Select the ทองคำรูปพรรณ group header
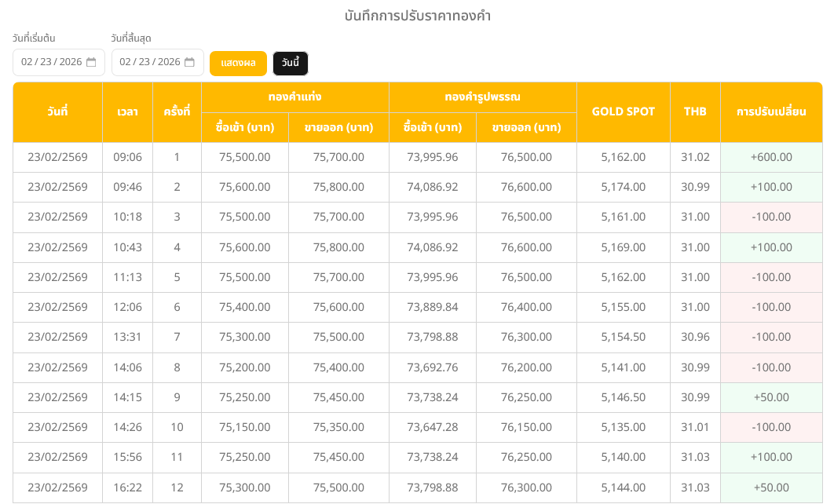834x504 pixels. point(482,97)
